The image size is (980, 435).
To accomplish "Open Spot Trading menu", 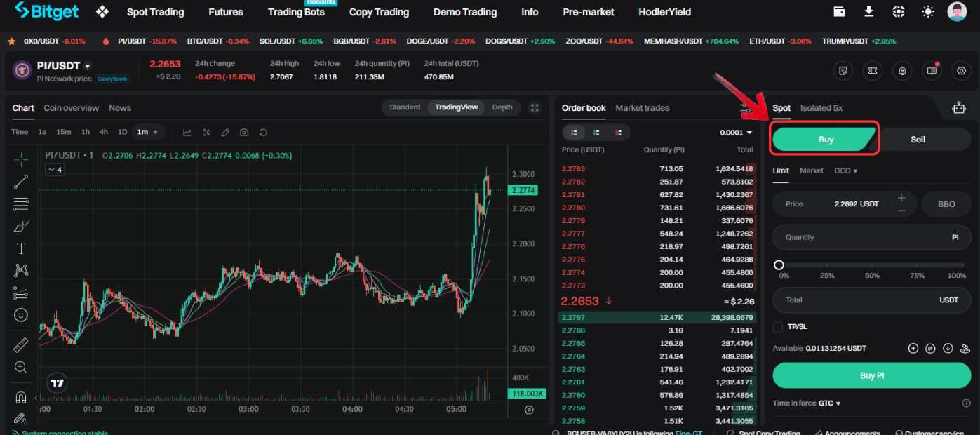I will coord(155,12).
